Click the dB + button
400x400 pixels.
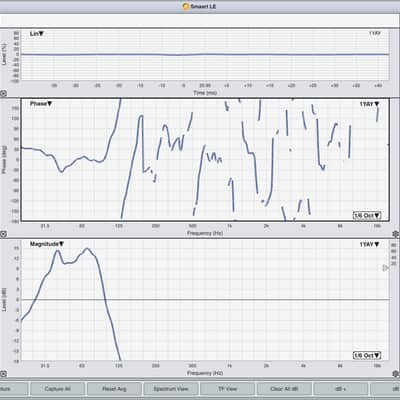341,389
